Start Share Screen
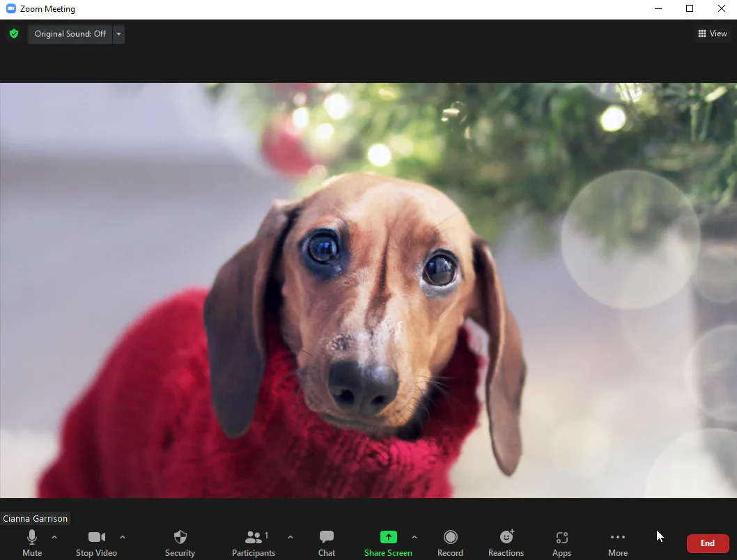This screenshot has width=737, height=560. (x=388, y=543)
